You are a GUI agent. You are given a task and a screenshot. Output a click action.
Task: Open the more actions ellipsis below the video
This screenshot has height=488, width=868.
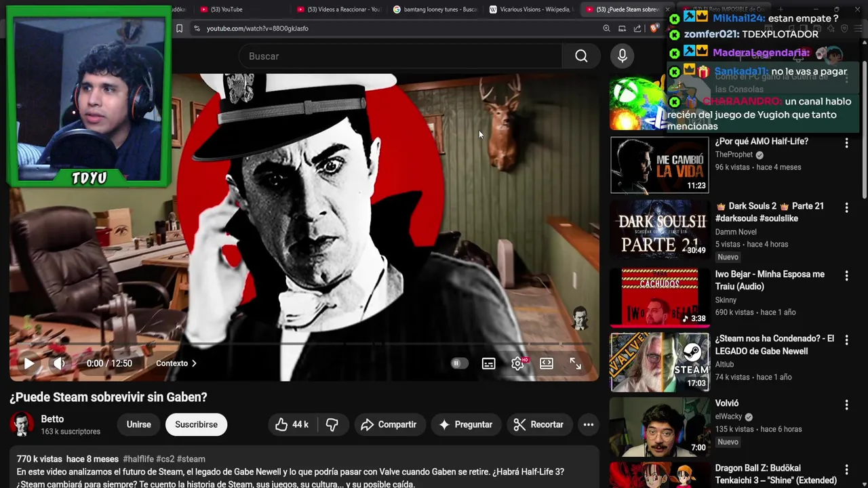[589, 424]
